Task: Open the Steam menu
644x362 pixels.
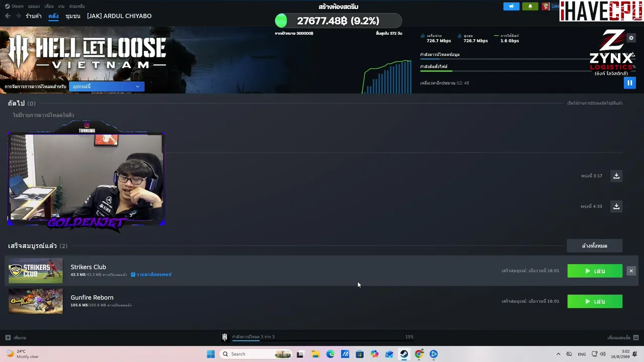Action: (x=15, y=6)
